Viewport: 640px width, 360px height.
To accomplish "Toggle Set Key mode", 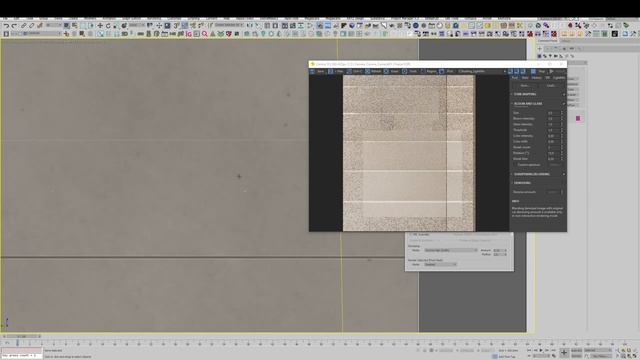I will tap(576, 356).
